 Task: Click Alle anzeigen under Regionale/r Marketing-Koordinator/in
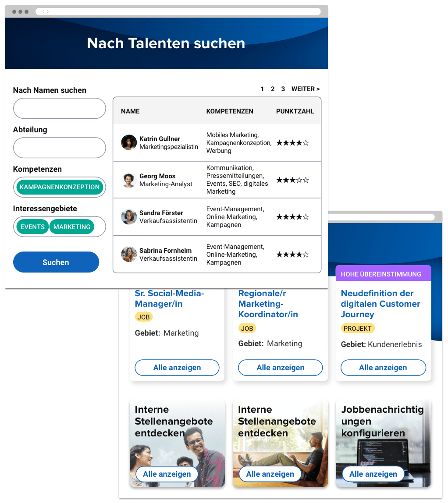coord(280,368)
